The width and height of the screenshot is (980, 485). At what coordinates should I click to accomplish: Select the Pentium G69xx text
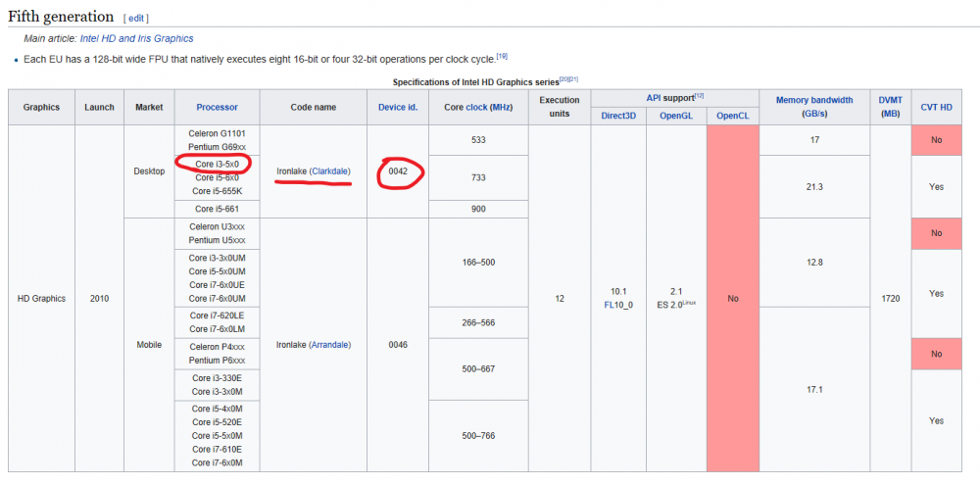point(217,147)
